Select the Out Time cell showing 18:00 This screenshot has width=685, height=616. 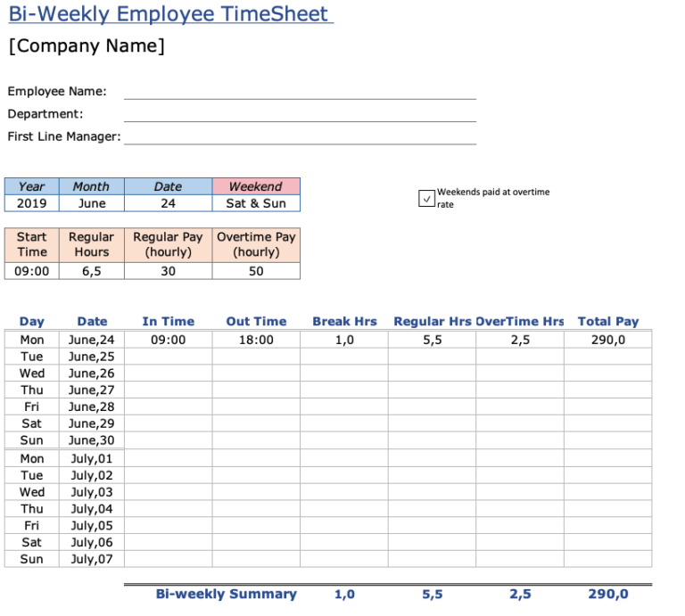(x=257, y=340)
